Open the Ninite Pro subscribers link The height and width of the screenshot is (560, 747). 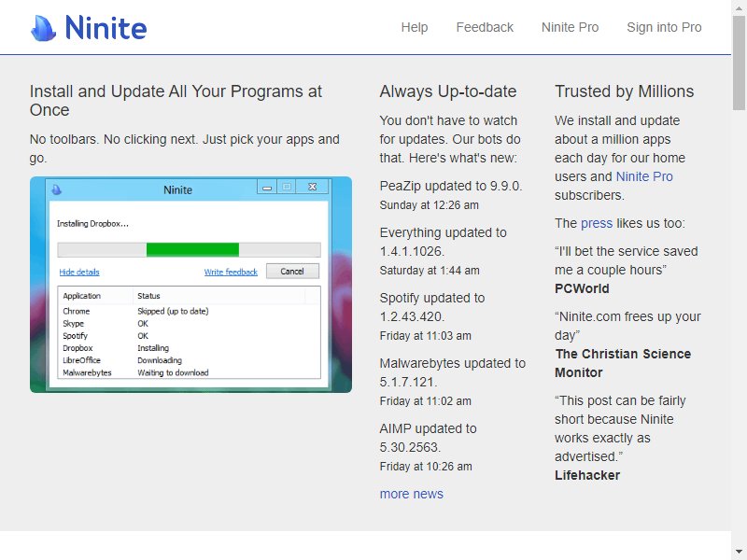pos(644,176)
